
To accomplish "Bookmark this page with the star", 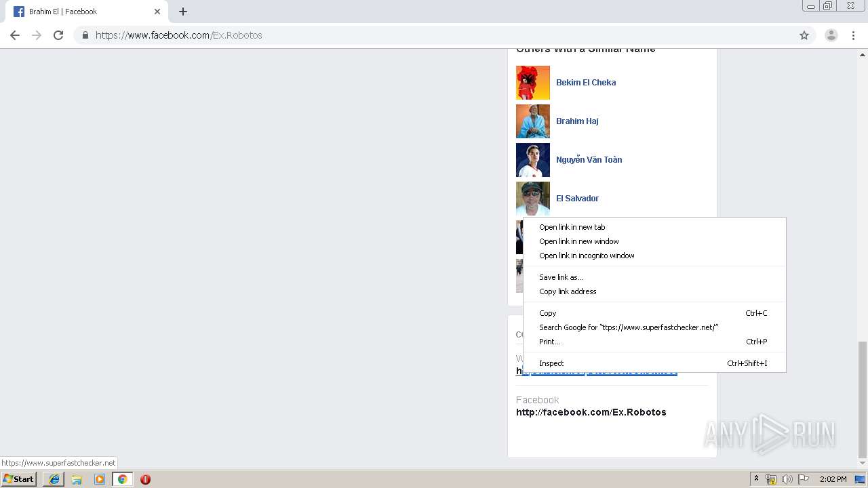I will (804, 35).
